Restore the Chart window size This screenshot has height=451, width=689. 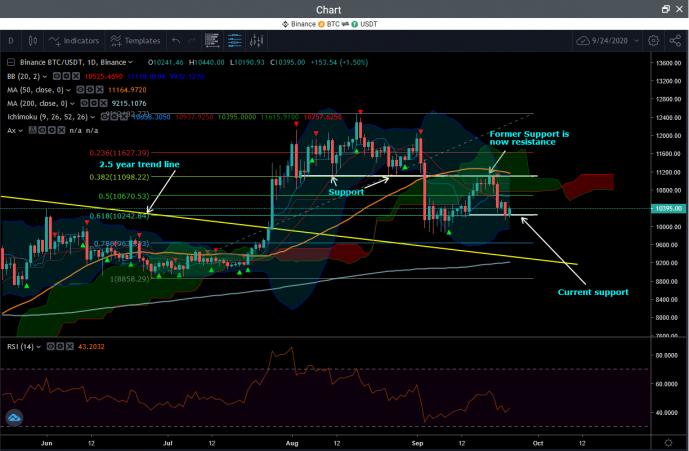click(666, 9)
